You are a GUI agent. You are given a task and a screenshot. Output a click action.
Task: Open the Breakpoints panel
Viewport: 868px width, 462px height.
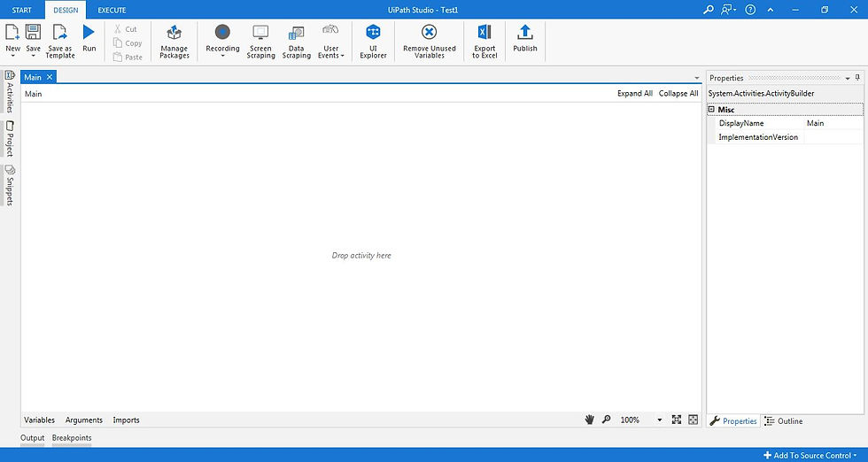[72, 437]
